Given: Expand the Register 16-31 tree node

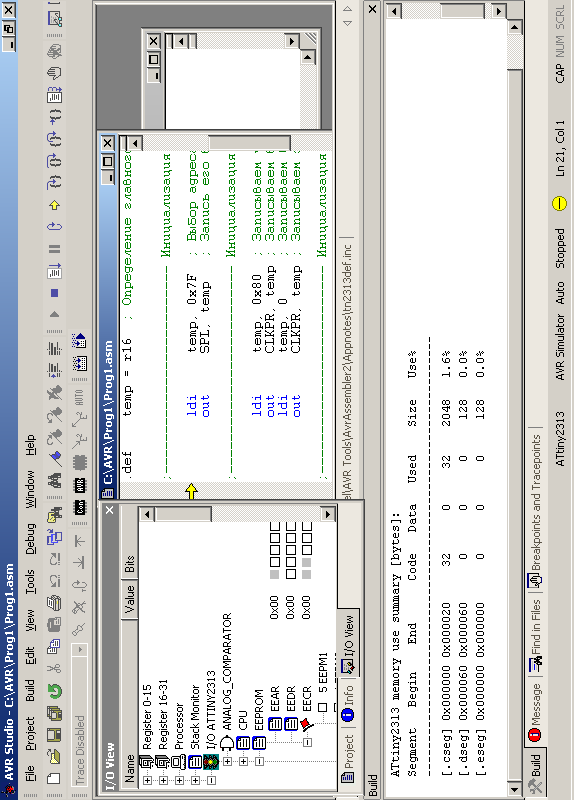Looking at the screenshot, I should pyautogui.click(x=163, y=781).
